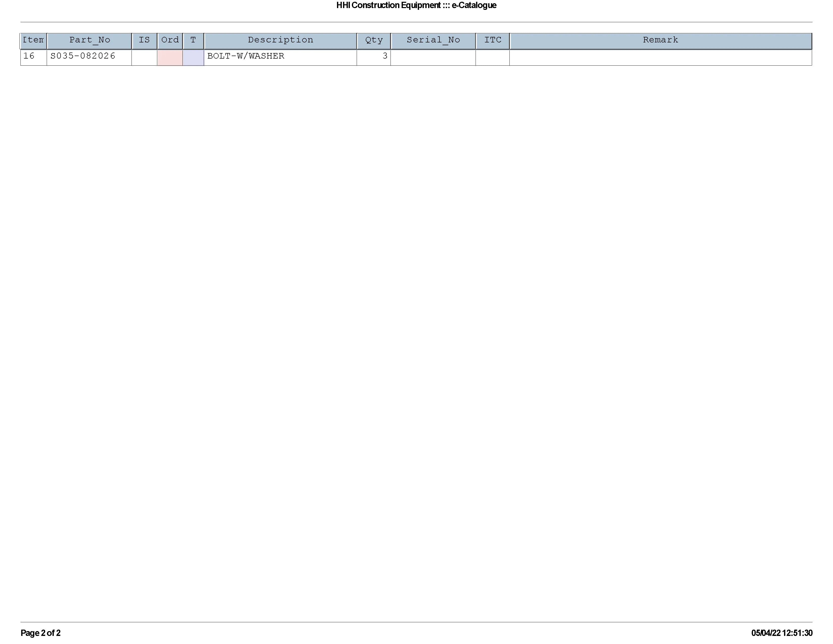Click the quantity value 3
Image resolution: width=833 pixels, height=644 pixels.
[384, 56]
